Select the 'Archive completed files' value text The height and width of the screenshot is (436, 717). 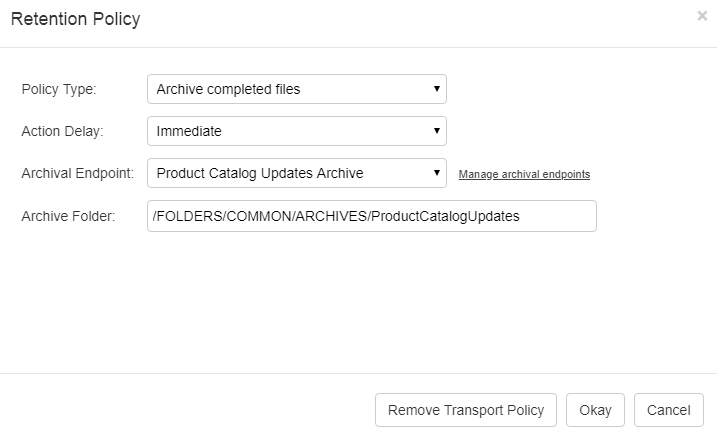(228, 89)
